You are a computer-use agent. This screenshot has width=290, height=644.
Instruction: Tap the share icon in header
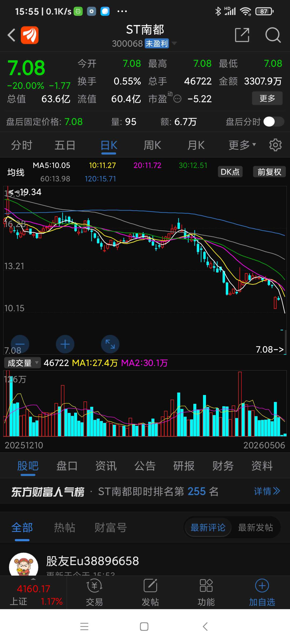(242, 35)
